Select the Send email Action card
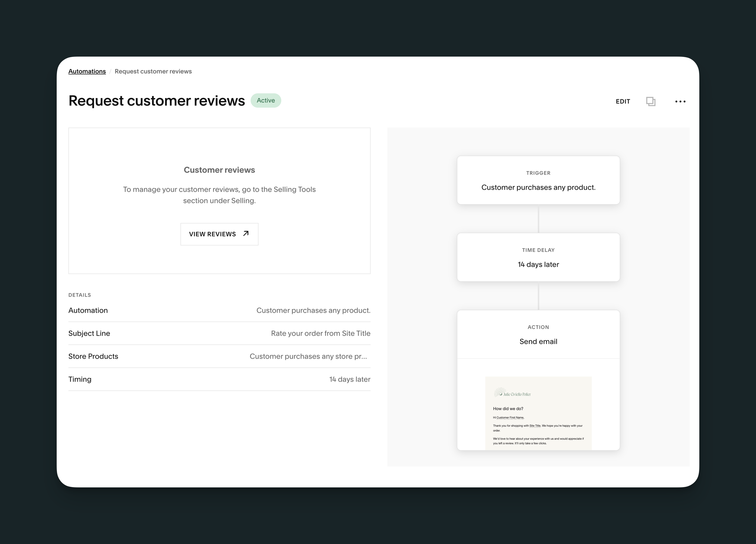Viewport: 756px width, 544px height. pyautogui.click(x=538, y=335)
